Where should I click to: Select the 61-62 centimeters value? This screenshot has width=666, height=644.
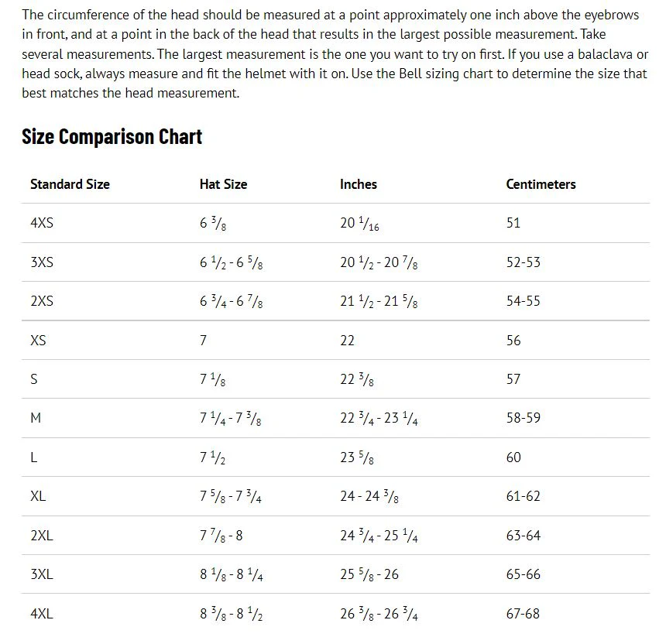click(x=523, y=496)
